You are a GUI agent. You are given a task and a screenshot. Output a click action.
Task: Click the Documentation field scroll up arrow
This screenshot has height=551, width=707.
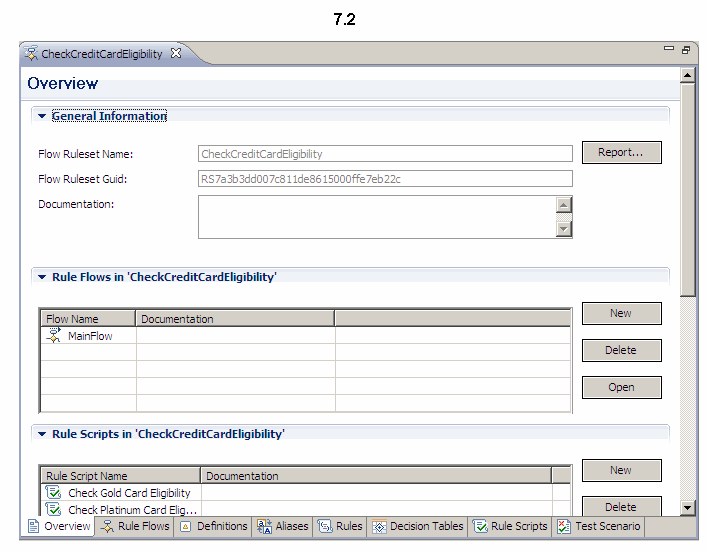click(x=564, y=205)
